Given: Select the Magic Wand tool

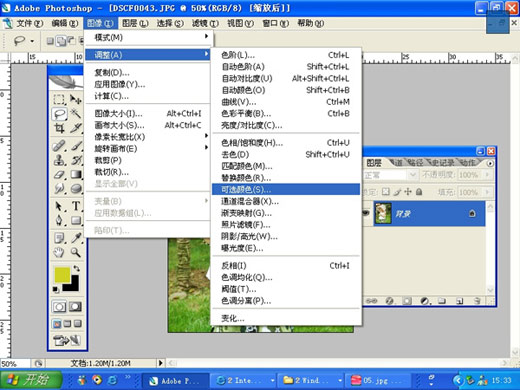Looking at the screenshot, I should click(76, 114).
